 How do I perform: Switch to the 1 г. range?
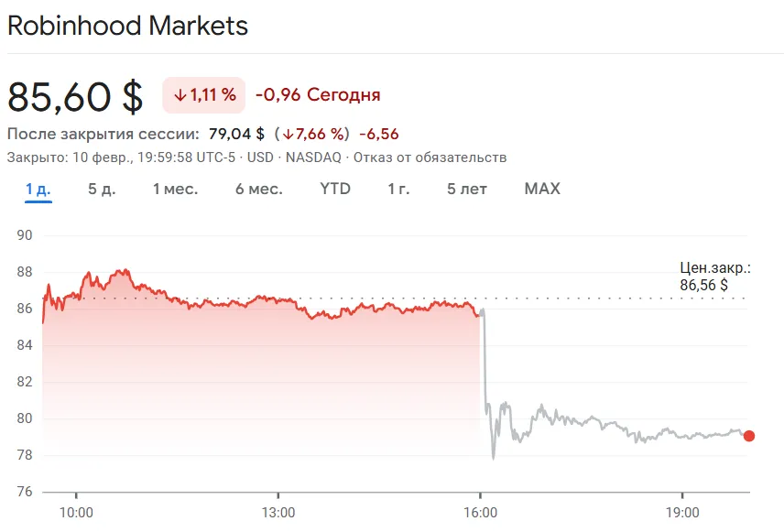point(398,189)
